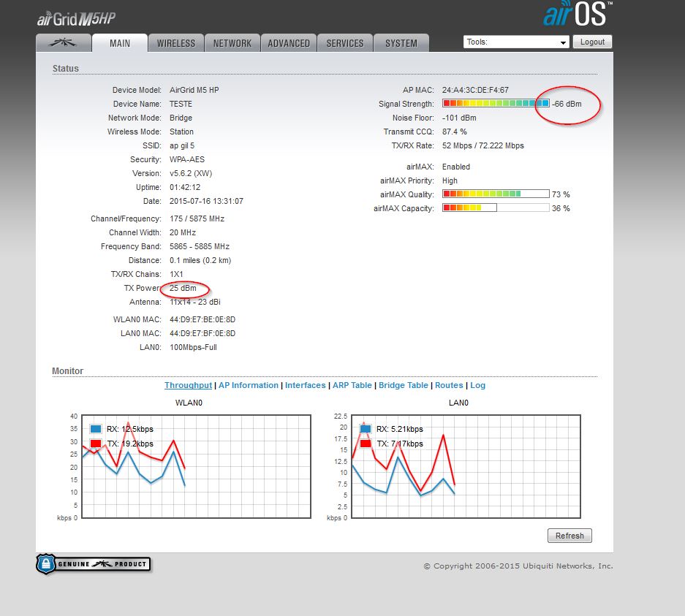Click the Logout button
The image size is (685, 616).
pos(592,42)
